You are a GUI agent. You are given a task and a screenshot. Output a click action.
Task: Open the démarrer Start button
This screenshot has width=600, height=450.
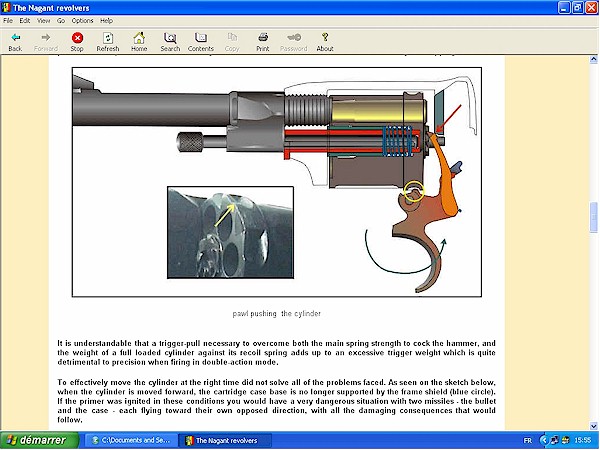pos(40,440)
